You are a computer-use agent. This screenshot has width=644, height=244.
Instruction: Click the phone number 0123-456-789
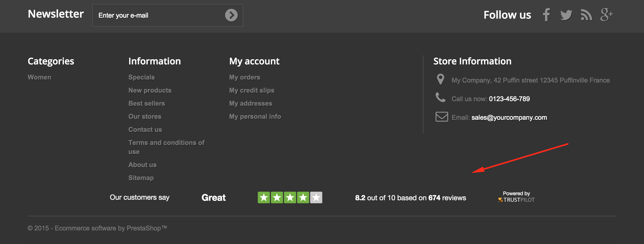pyautogui.click(x=509, y=99)
